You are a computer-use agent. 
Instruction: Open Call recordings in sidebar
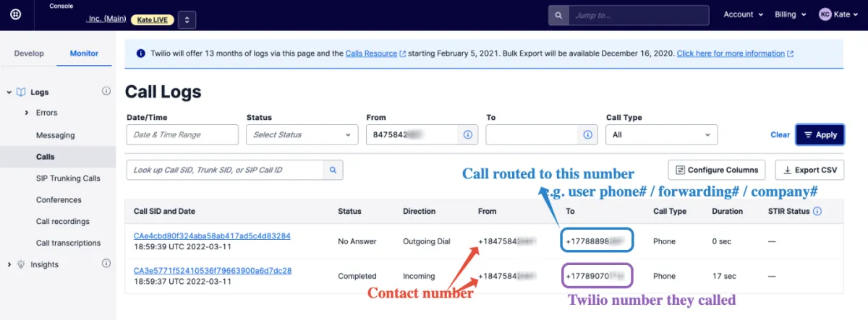63,222
